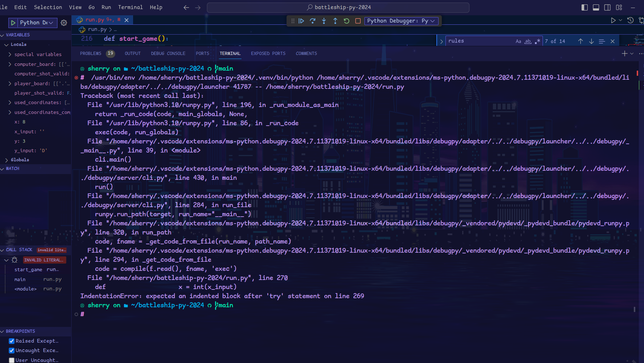The image size is (644, 363).
Task: Close the run.py editor tab
Action: click(127, 20)
